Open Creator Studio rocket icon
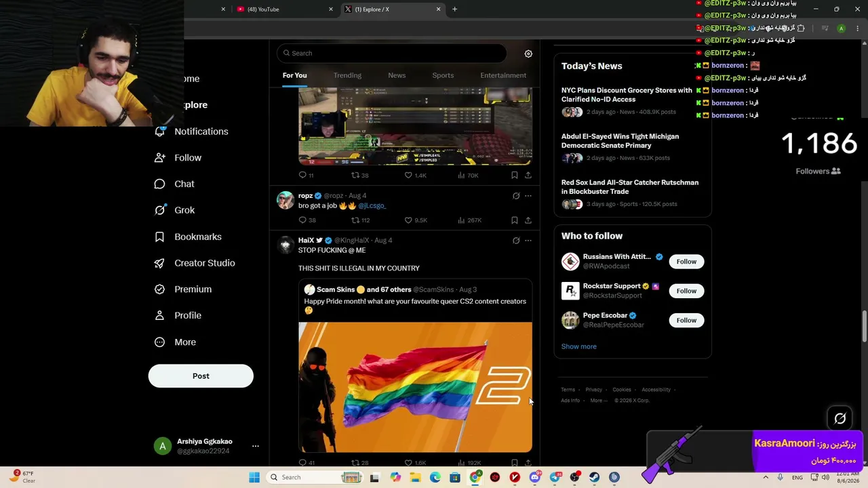868x488 pixels. 160,263
